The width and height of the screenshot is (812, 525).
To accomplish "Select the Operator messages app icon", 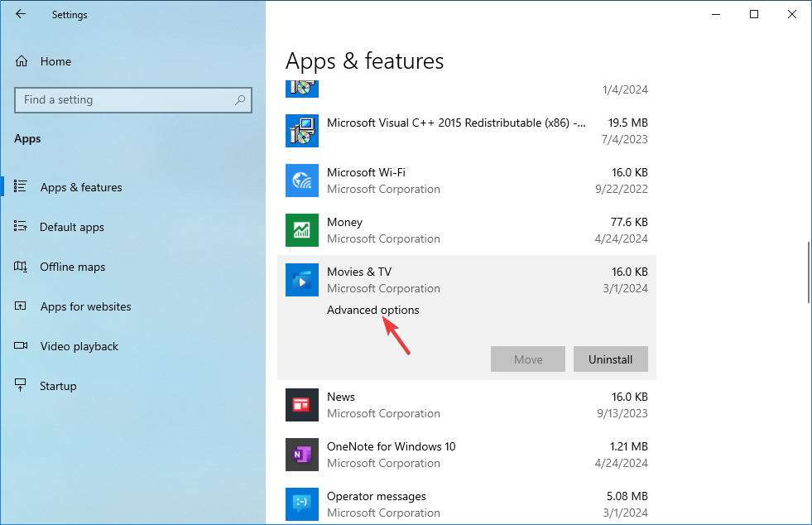I will click(302, 504).
